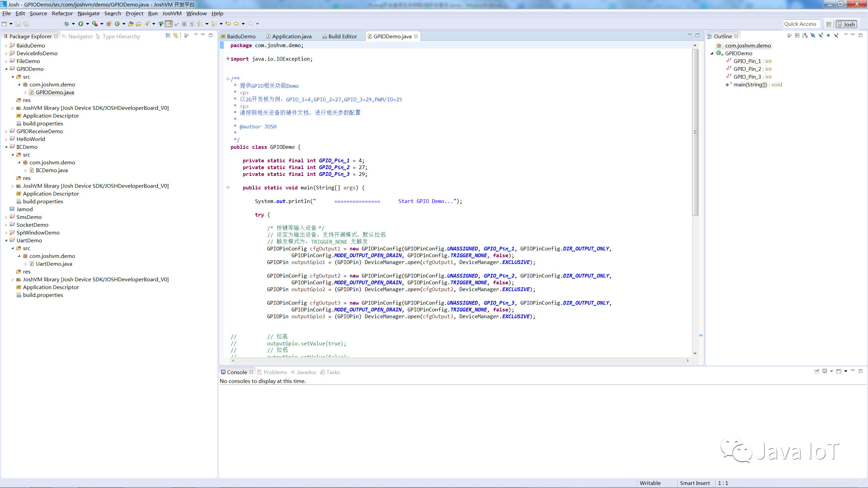Open dropdown arrow next to Open Console
The height and width of the screenshot is (488, 868).
point(846,371)
